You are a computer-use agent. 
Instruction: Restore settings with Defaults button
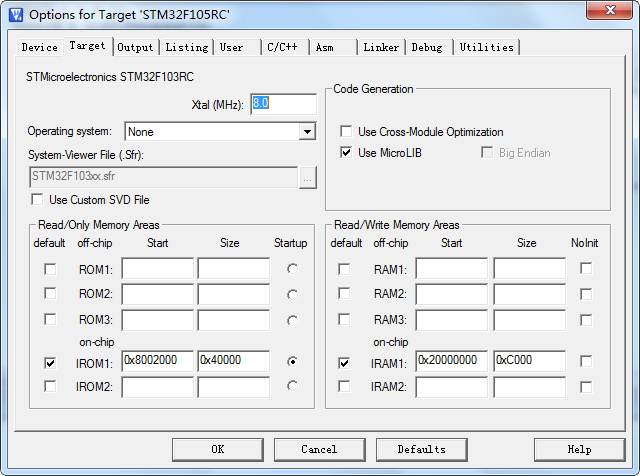coord(422,449)
